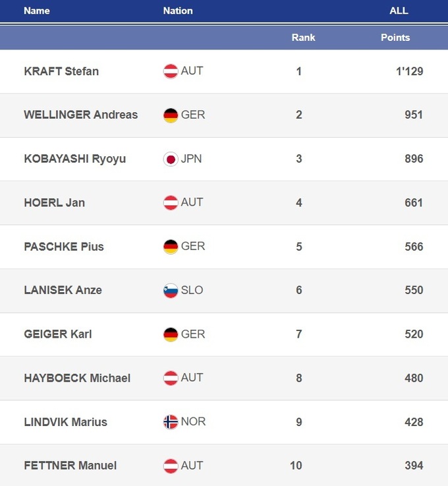The height and width of the screenshot is (486, 448).
Task: Click the Austria flag beside HAYBOECK Michael
Action: [x=171, y=378]
